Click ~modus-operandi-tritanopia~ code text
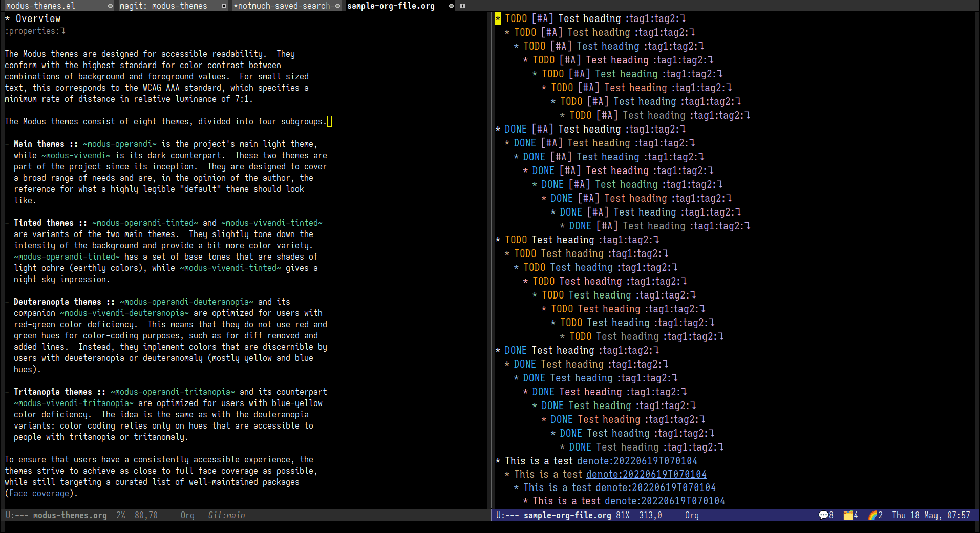Image resolution: width=980 pixels, height=533 pixels. pos(173,392)
